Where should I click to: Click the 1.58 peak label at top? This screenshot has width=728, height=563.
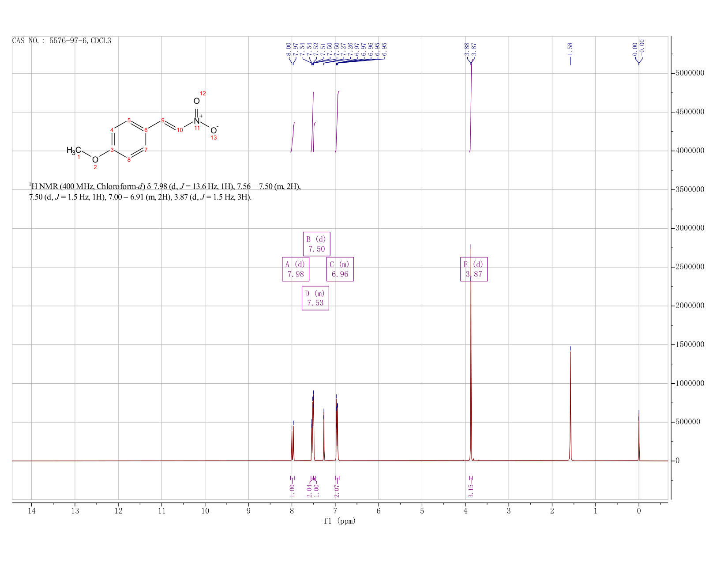tap(570, 48)
